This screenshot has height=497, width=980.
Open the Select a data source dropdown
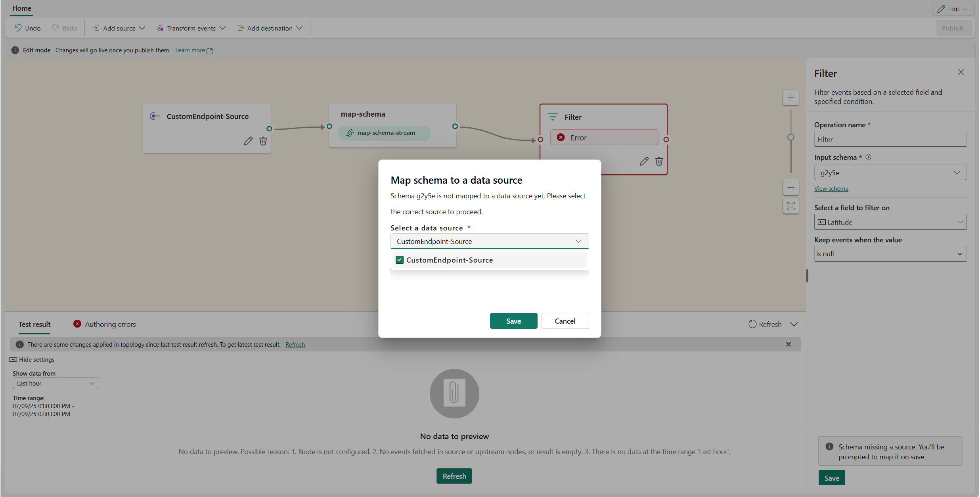[x=490, y=241]
